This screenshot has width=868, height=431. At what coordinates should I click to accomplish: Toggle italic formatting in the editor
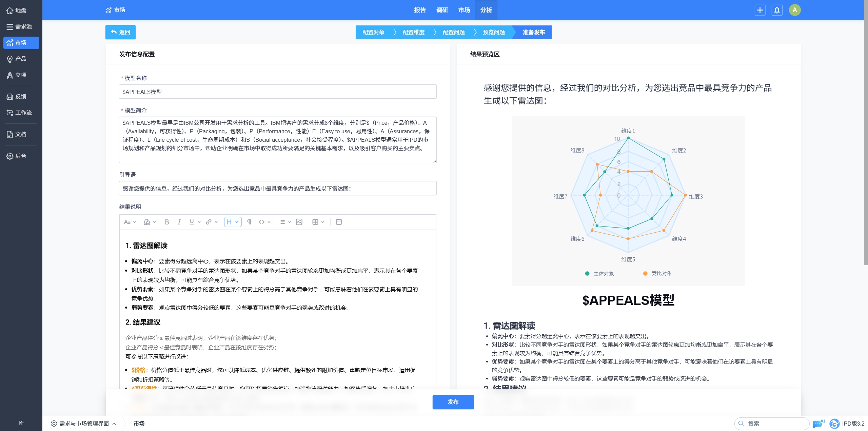coord(179,222)
